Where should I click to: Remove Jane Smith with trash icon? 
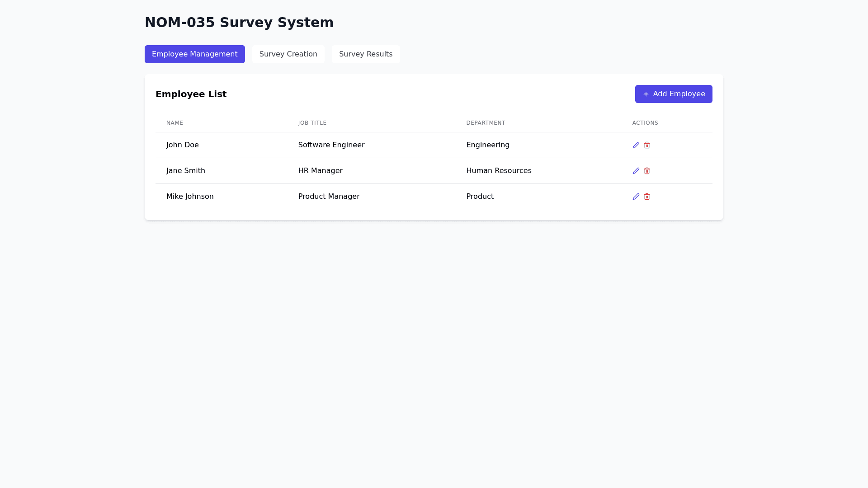647,171
